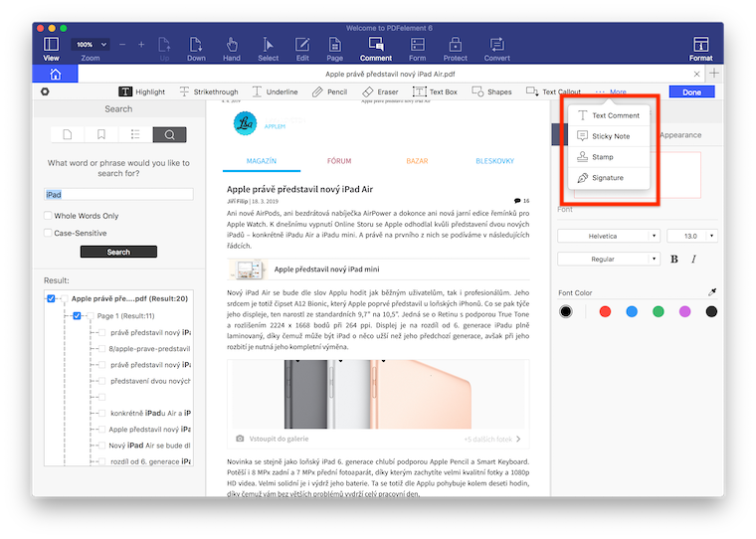The image size is (756, 539).
Task: Open the More comment tools menu
Action: point(611,91)
